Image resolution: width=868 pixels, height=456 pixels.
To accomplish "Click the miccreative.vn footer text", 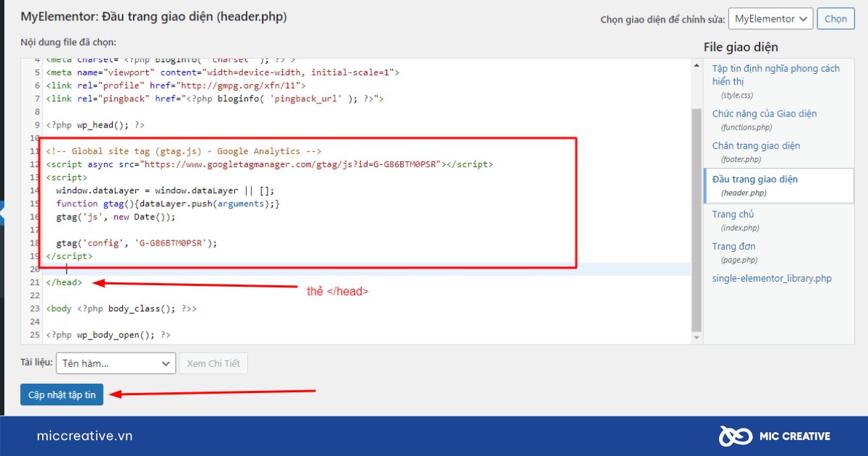I will tap(85, 436).
